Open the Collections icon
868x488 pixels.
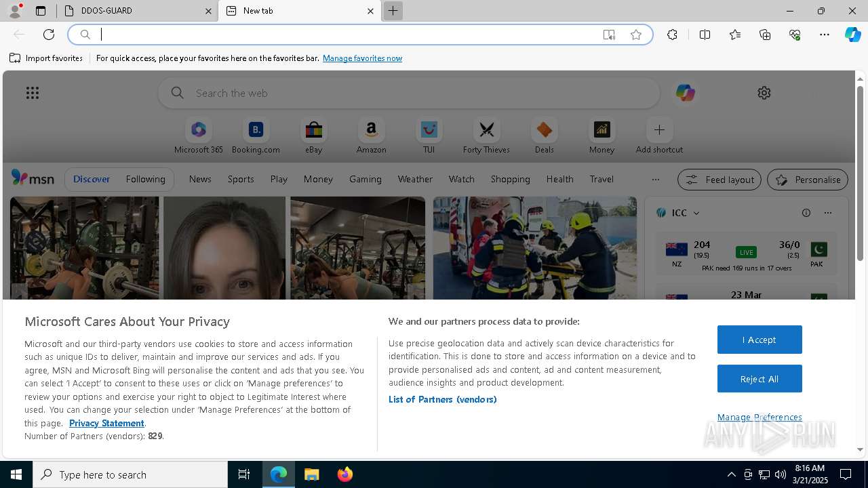[x=765, y=35]
